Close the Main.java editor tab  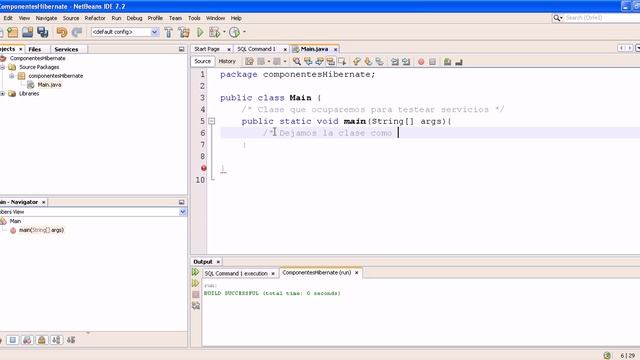[x=335, y=49]
